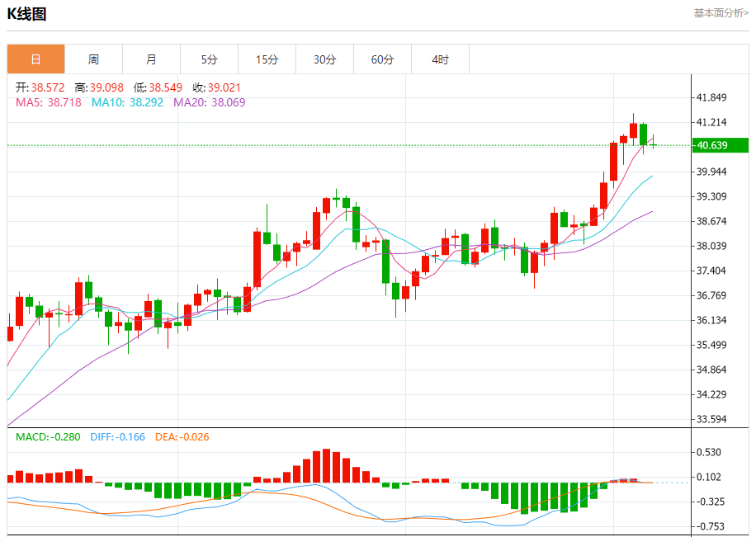Open the 5分 interval tab
The width and height of the screenshot is (756, 537).
[209, 59]
